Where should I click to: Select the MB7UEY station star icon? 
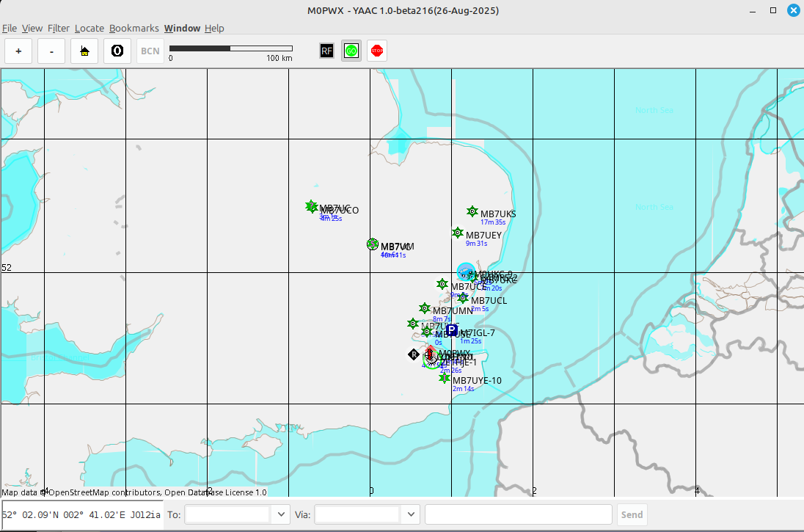tap(458, 233)
